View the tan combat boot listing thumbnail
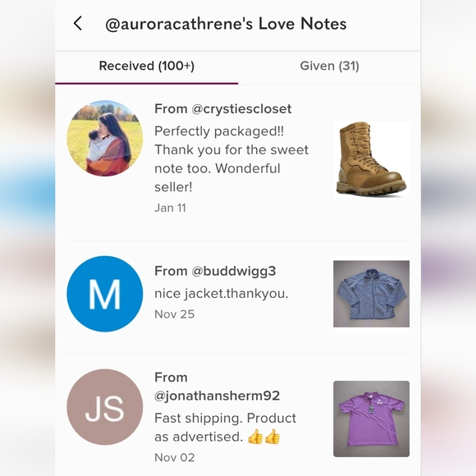This screenshot has width=476, height=476. (371, 159)
